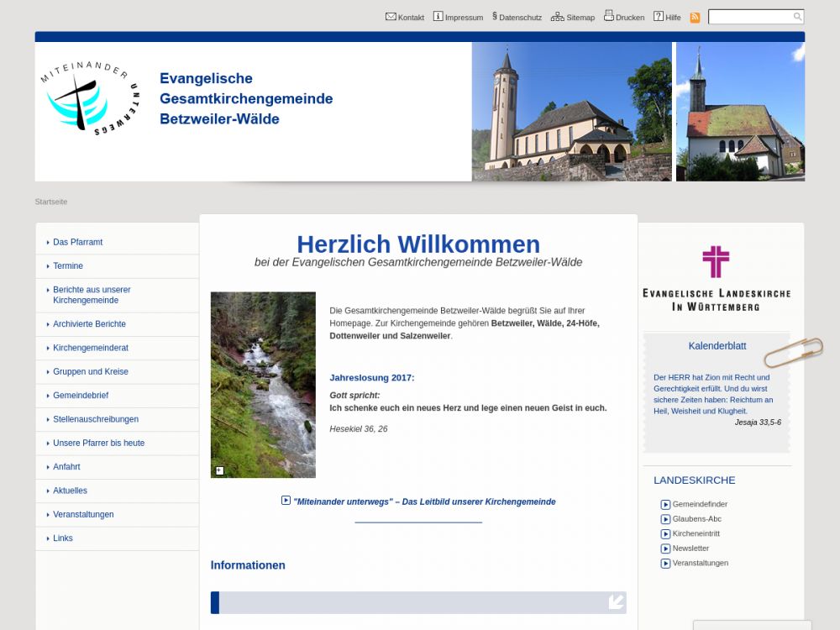Click the Drucken printer icon
The height and width of the screenshot is (630, 840).
[x=609, y=16]
